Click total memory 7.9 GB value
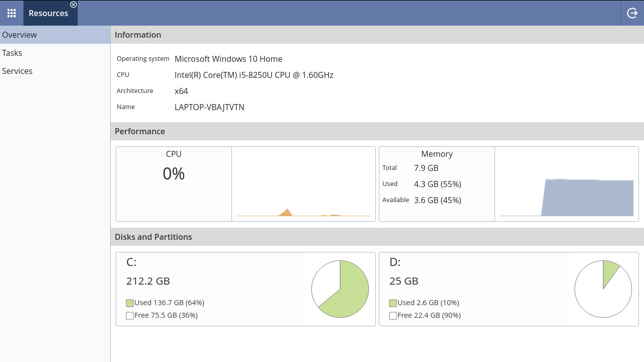The height and width of the screenshot is (362, 644). (x=426, y=168)
